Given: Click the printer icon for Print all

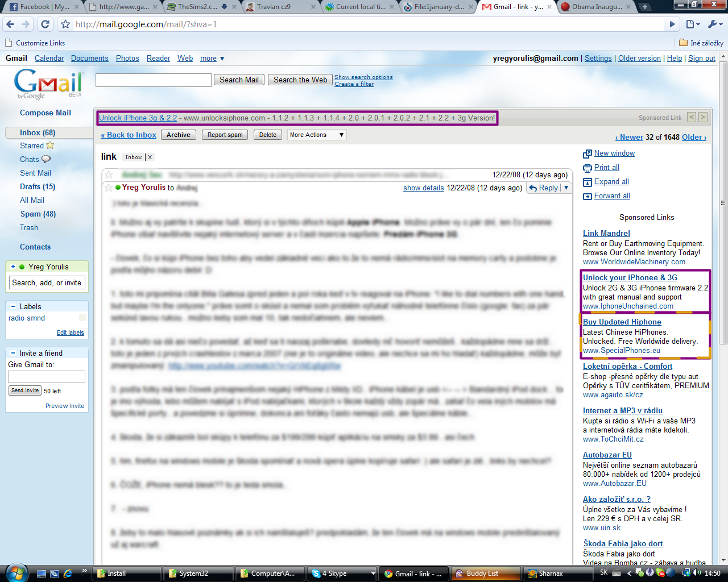Looking at the screenshot, I should click(x=588, y=168).
